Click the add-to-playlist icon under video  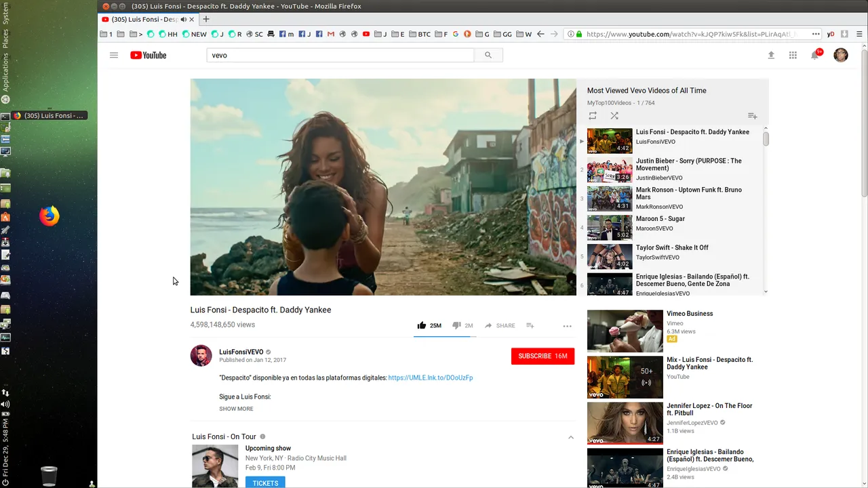click(530, 325)
